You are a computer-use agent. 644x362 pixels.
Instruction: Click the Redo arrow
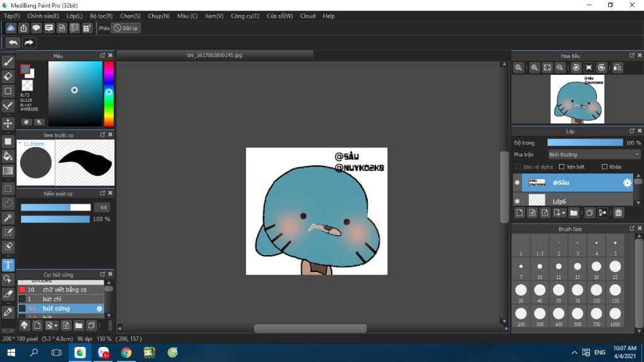tap(29, 42)
